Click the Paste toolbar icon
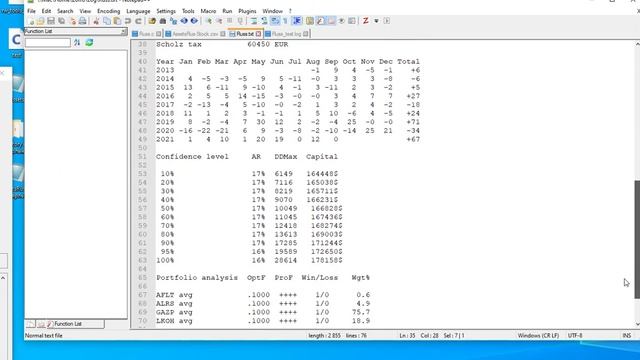 117,21
